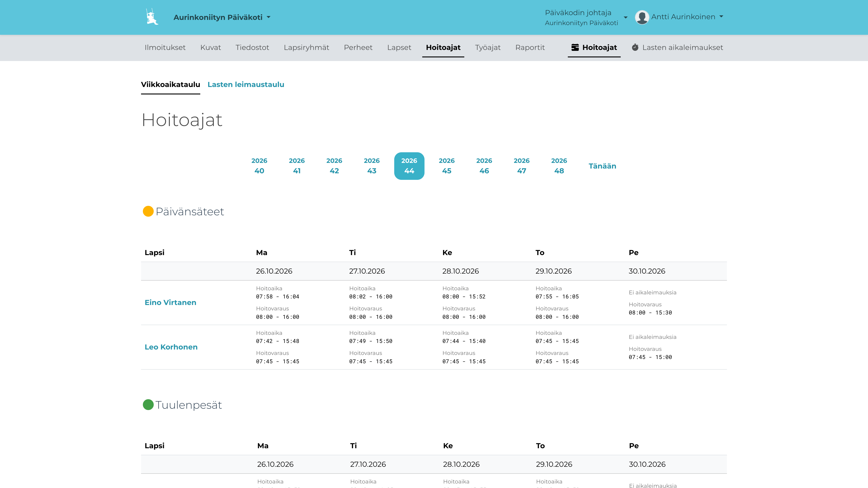Click Eino Virtanen's Wednesday Hoitoaika 08:00 - 15:52
This screenshot has width=868, height=488.
(x=464, y=292)
